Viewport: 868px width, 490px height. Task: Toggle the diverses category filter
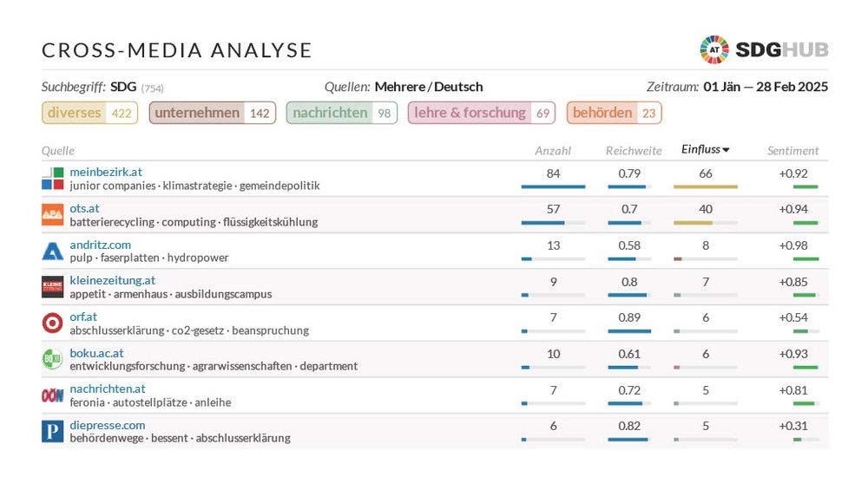89,113
